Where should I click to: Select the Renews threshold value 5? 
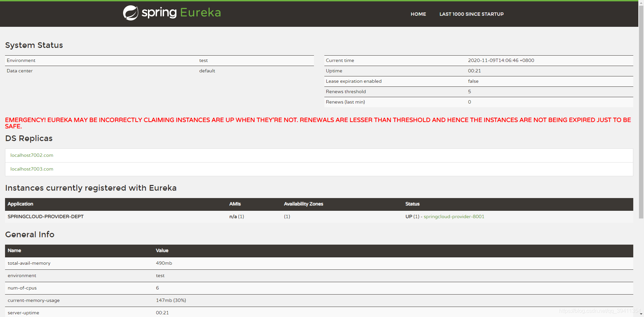pos(470,92)
